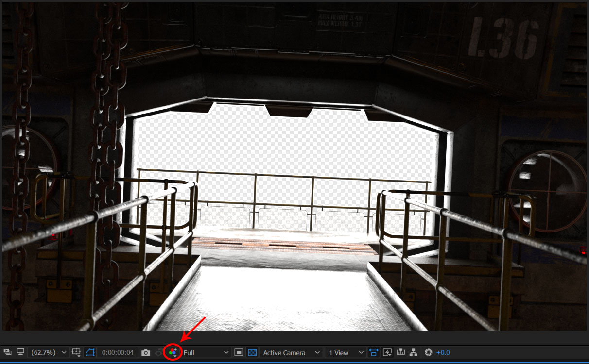Open the Composition Flowchart icon
589x364 pixels.
click(x=414, y=352)
